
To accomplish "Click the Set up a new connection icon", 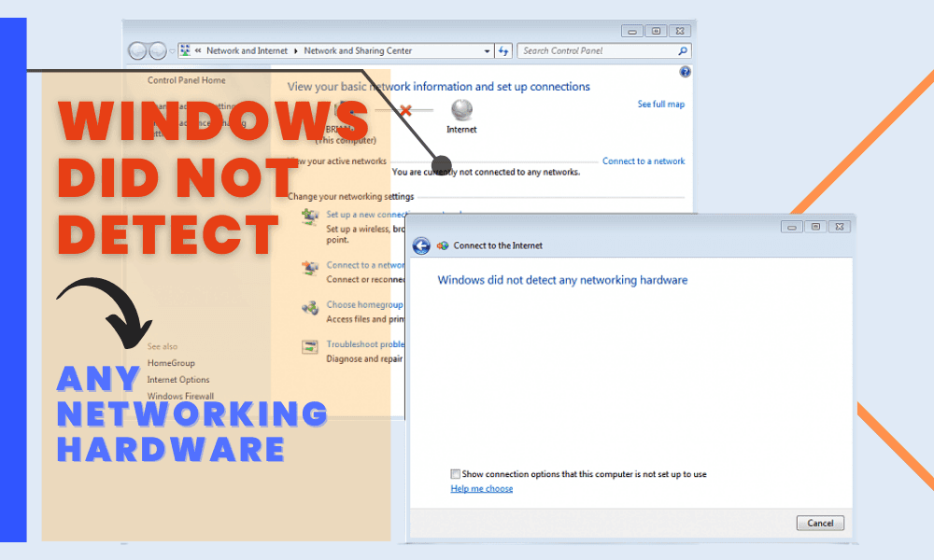I will tap(310, 217).
